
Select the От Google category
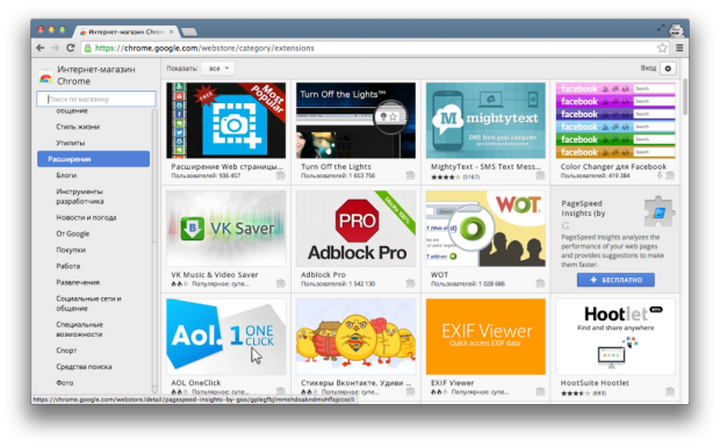pyautogui.click(x=73, y=233)
